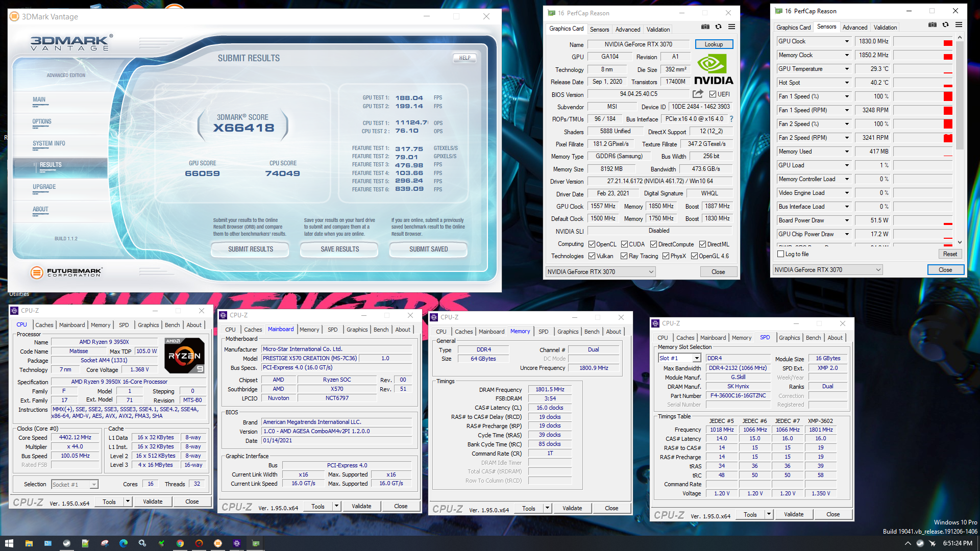Open Bench tab in CPU-Z Mainboard window

(381, 330)
